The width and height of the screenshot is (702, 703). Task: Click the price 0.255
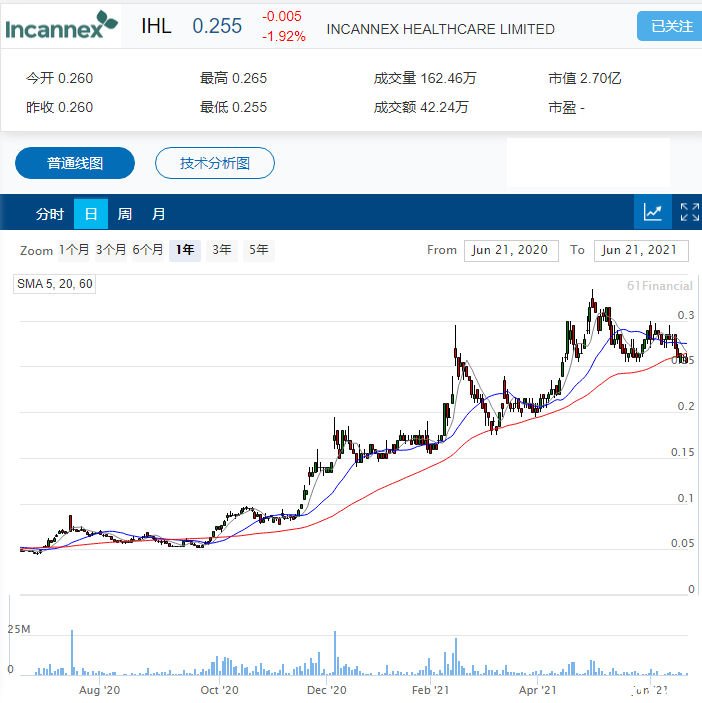(x=217, y=26)
